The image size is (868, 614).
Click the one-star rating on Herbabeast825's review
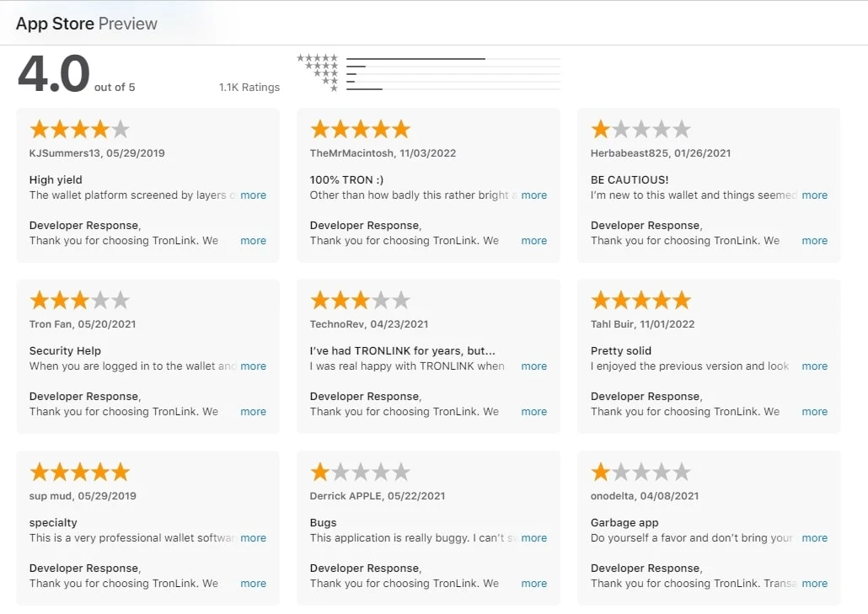pos(641,130)
